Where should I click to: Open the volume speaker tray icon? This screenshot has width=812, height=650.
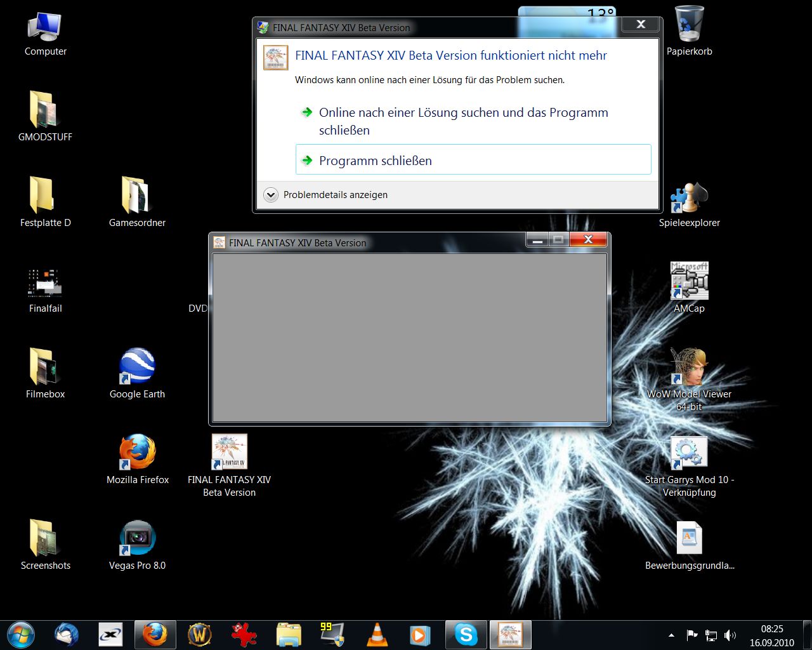[730, 635]
